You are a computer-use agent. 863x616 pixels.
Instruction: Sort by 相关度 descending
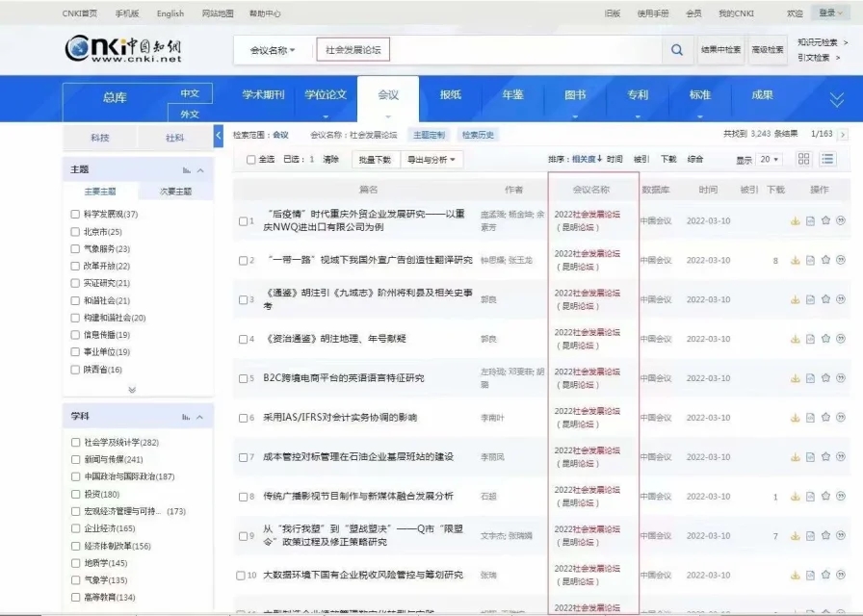[x=587, y=159]
